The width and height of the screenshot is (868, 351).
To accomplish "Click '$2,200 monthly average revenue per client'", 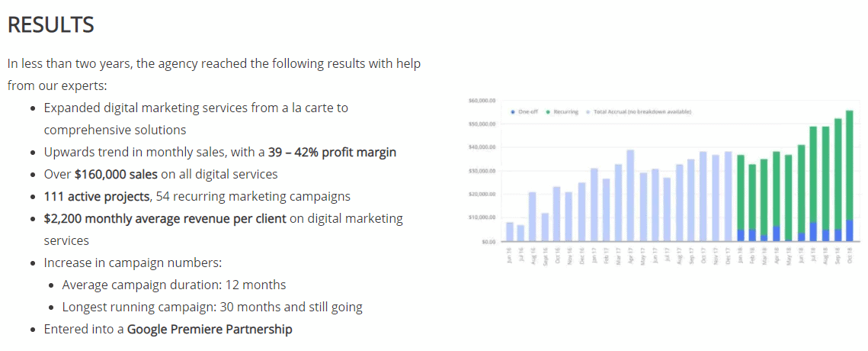I will [x=165, y=218].
